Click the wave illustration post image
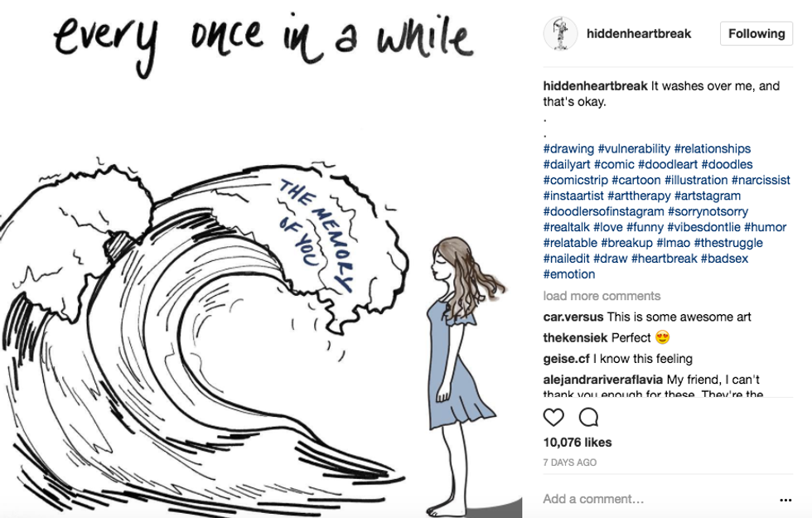 pos(261,259)
